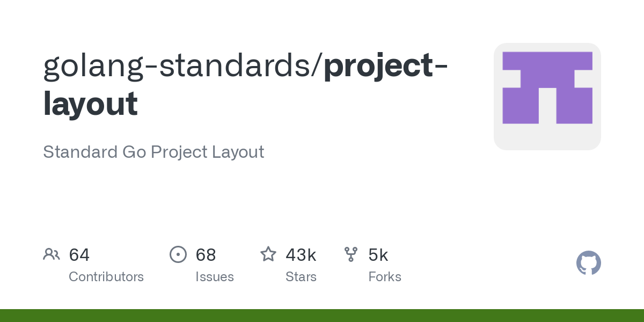Click the Issues circle-dot icon
Image resolution: width=644 pixels, height=322 pixels.
(x=178, y=254)
